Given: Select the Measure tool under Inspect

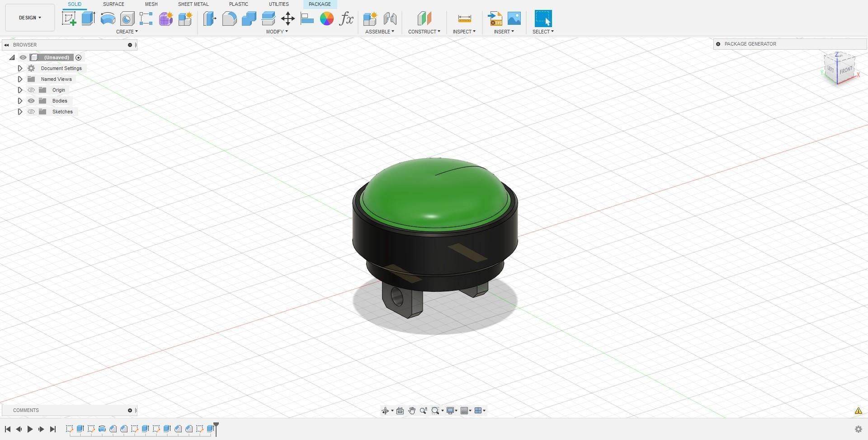Looking at the screenshot, I should tap(464, 19).
